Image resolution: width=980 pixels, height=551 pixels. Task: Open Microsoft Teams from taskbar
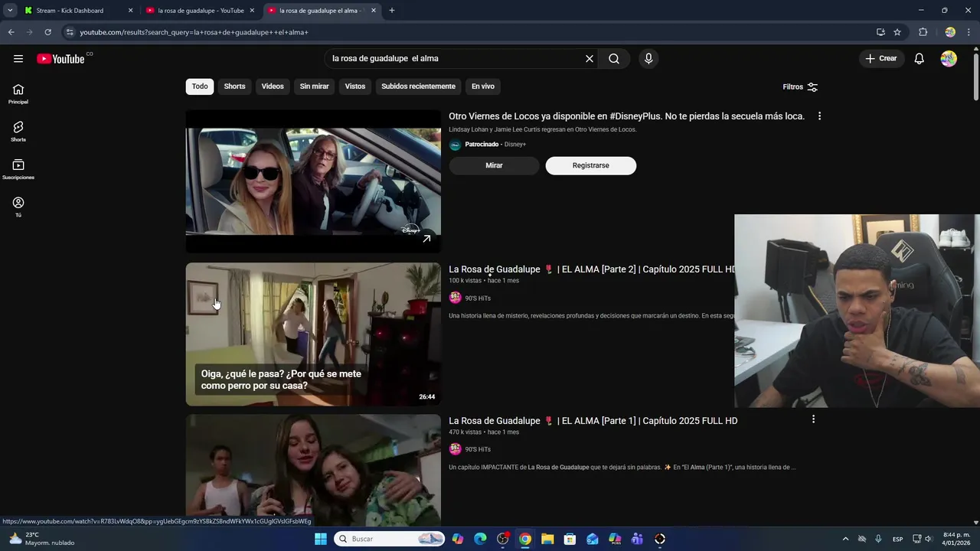click(x=637, y=539)
